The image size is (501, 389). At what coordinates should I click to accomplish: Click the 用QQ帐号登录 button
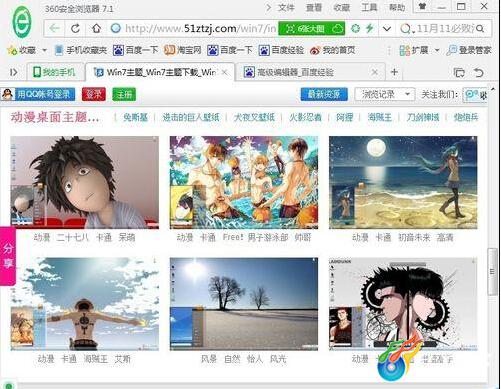tap(38, 94)
